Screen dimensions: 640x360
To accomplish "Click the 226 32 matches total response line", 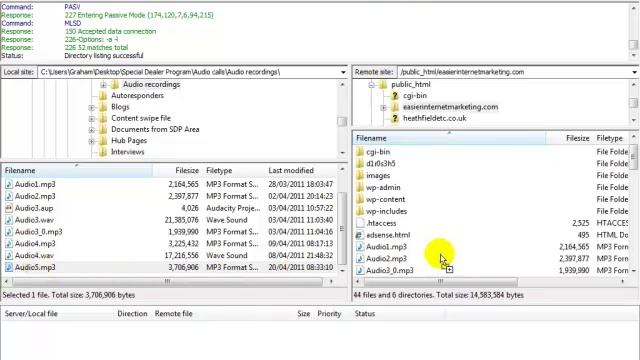I will click(x=96, y=48).
